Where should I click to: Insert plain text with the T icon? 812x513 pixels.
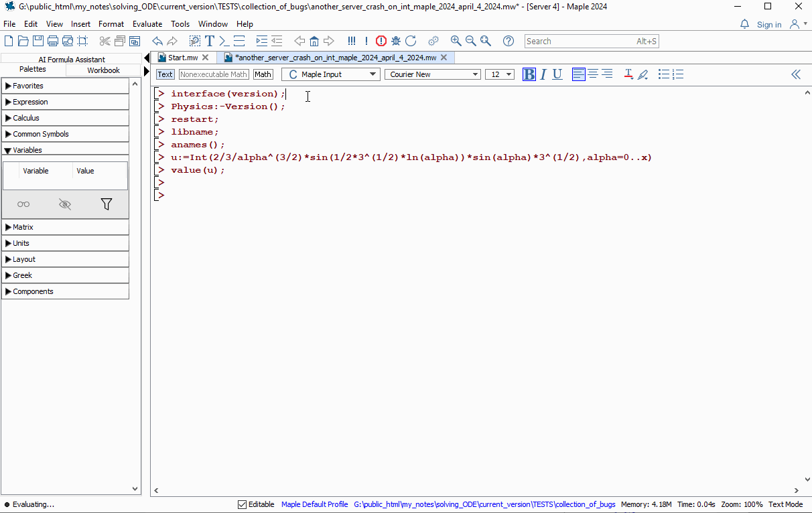click(x=210, y=41)
